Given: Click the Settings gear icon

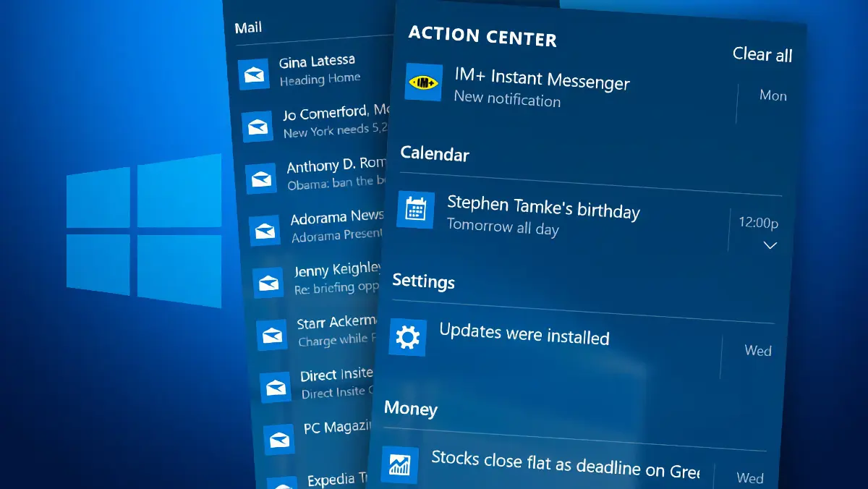Looking at the screenshot, I should coord(407,337).
